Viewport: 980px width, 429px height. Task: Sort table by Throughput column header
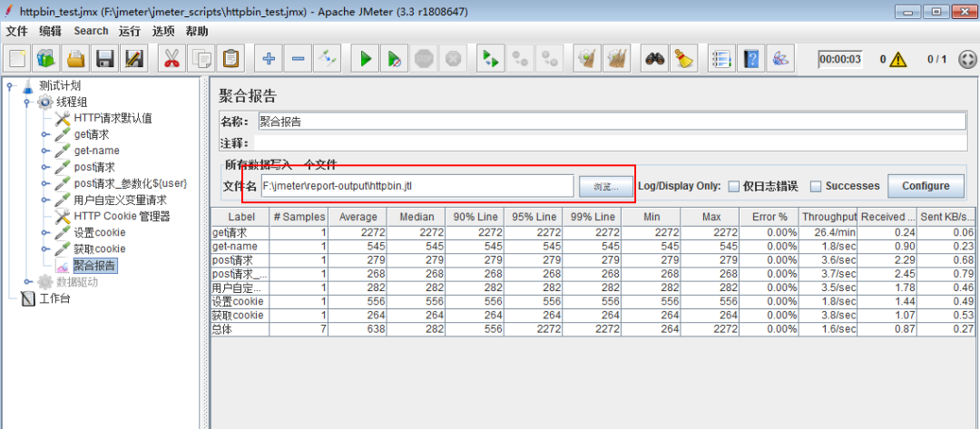point(828,217)
